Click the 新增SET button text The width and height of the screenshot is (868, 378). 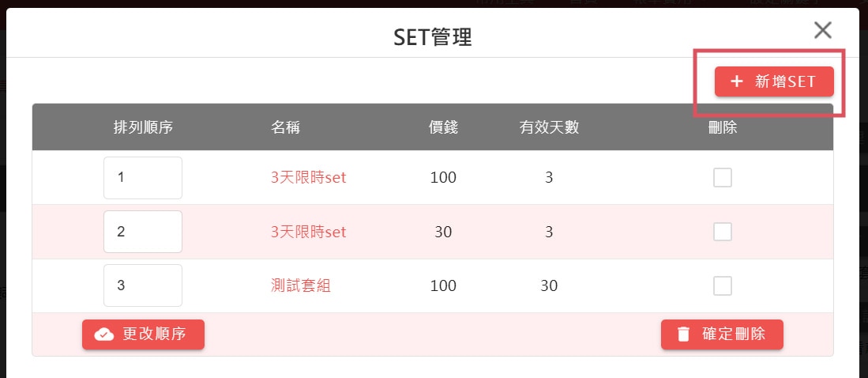[785, 82]
